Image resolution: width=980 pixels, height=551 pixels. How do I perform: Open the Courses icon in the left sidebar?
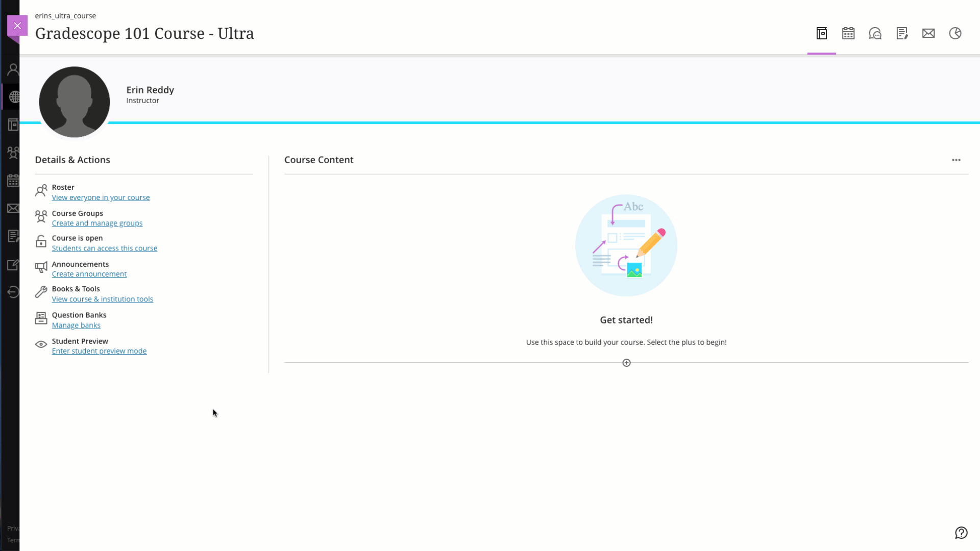[13, 125]
